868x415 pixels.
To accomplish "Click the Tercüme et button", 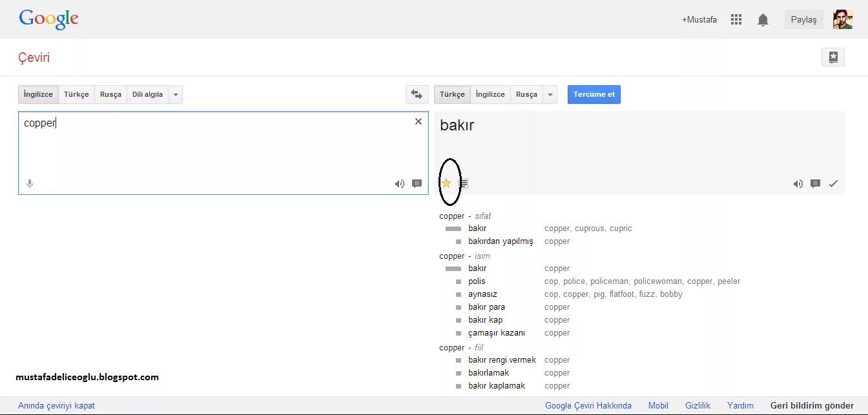I will 594,94.
